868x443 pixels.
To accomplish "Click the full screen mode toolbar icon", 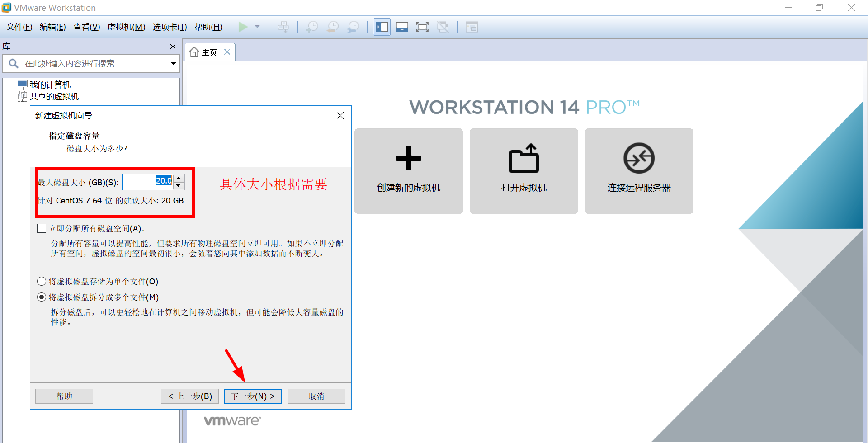I will point(422,27).
